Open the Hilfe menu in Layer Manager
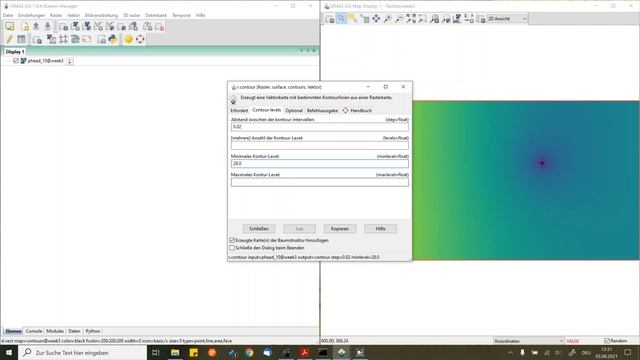This screenshot has width=640, height=360. (200, 16)
